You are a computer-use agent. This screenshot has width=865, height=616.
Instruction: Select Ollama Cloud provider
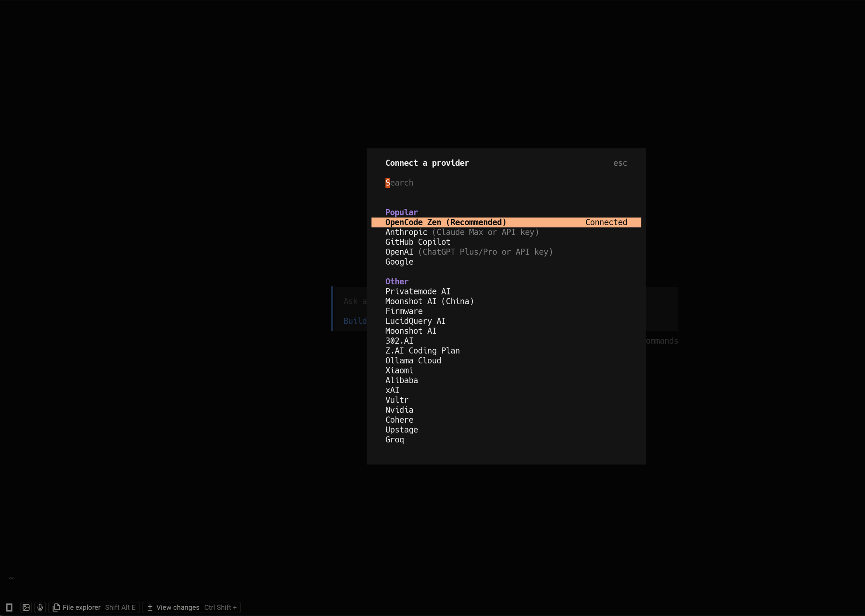coord(413,361)
